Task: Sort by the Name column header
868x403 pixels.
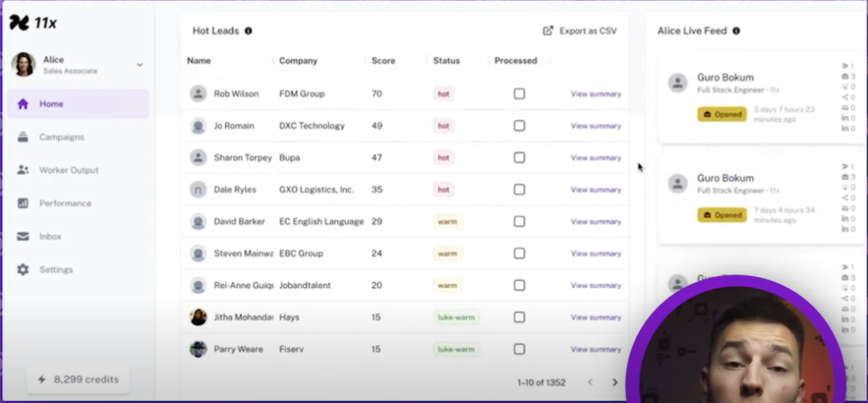Action: [199, 61]
